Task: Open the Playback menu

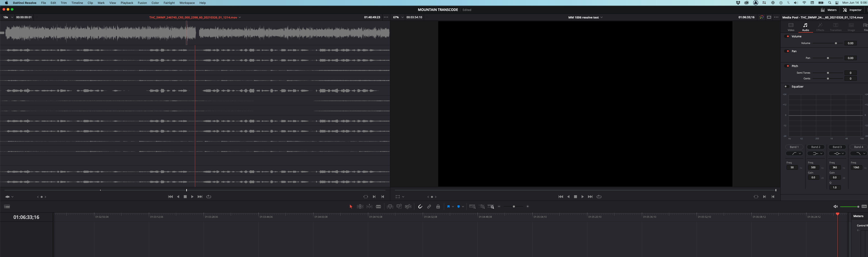Action: tap(127, 3)
